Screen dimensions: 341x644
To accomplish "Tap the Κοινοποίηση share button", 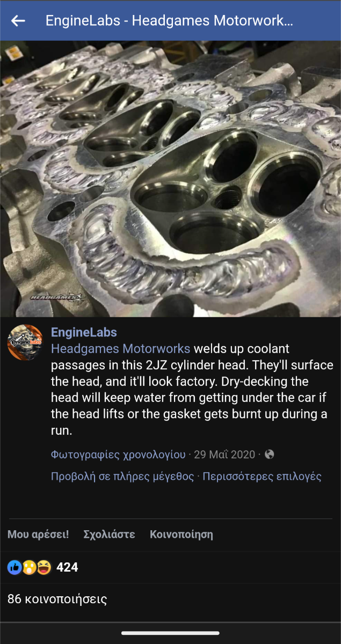I will 182,535.
